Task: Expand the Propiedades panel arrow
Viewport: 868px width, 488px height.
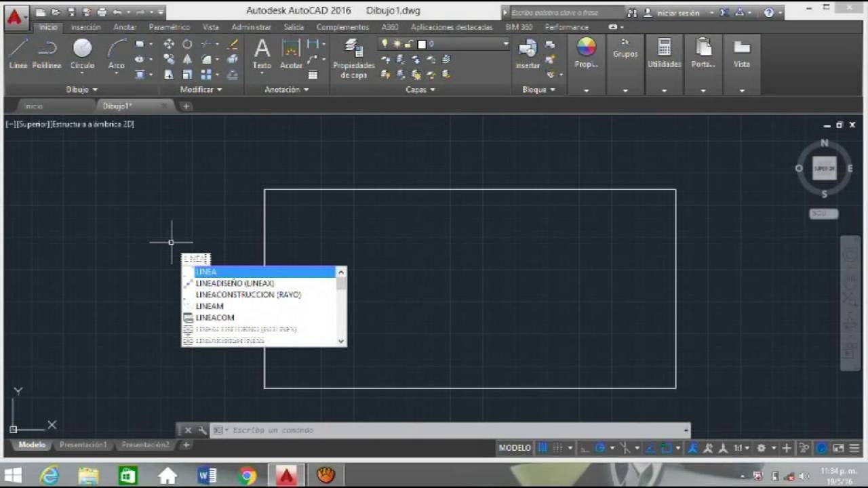Action: click(586, 90)
